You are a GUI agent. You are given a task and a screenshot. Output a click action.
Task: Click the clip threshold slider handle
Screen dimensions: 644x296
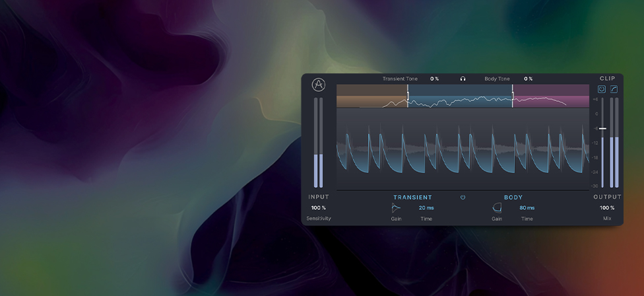click(602, 128)
